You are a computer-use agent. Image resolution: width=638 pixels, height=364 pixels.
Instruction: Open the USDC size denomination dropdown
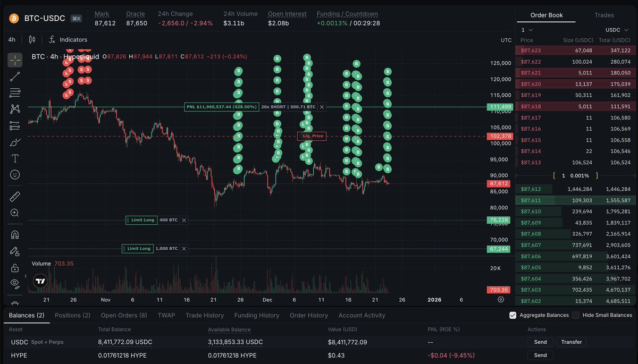pyautogui.click(x=618, y=30)
